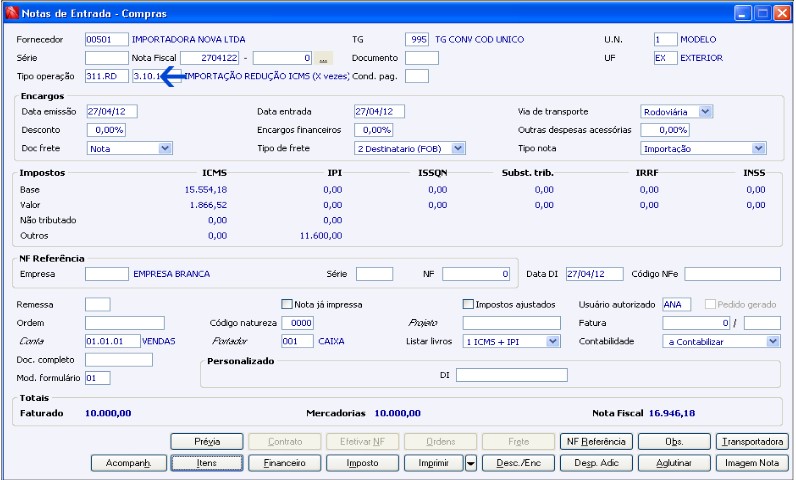
Task: Open the arrow menu beside Imprimir
Action: click(471, 463)
